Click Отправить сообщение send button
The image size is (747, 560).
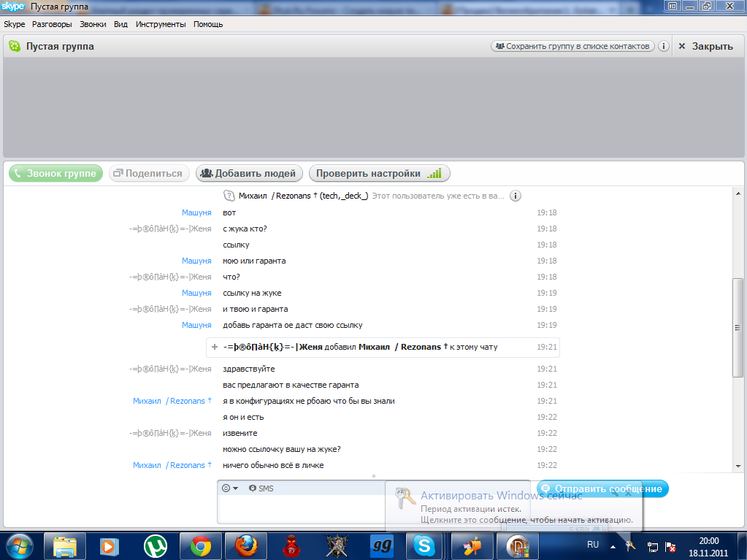(602, 488)
